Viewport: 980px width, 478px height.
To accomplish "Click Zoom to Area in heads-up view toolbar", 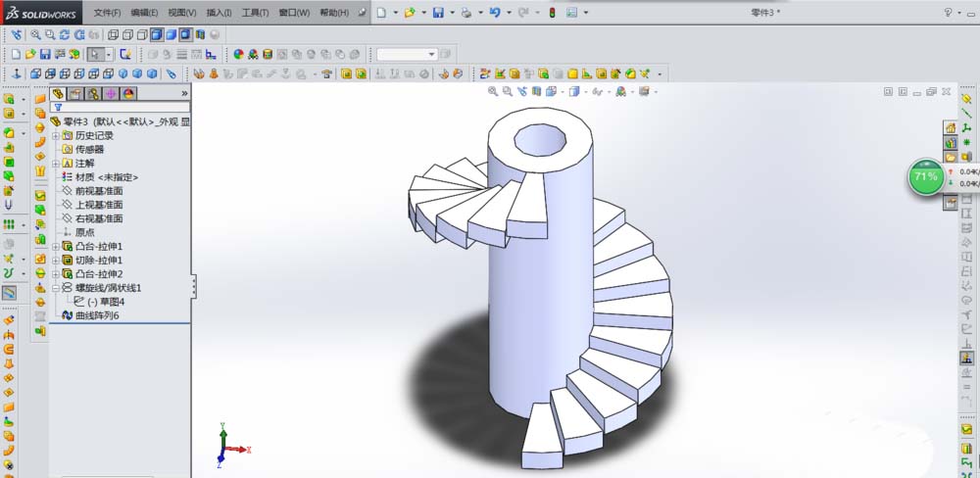I will (508, 91).
